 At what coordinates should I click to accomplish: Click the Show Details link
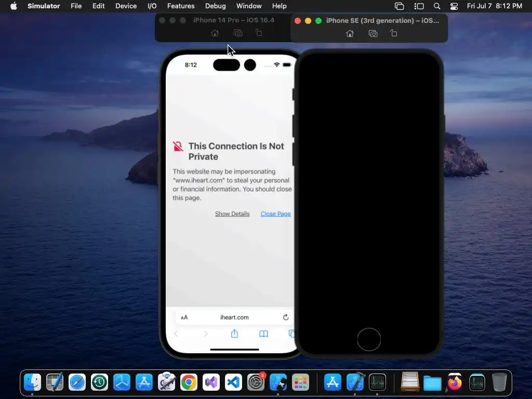click(232, 214)
